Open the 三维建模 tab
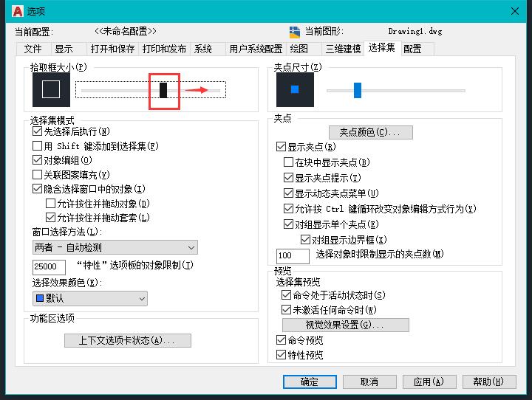532x400 pixels. 343,49
